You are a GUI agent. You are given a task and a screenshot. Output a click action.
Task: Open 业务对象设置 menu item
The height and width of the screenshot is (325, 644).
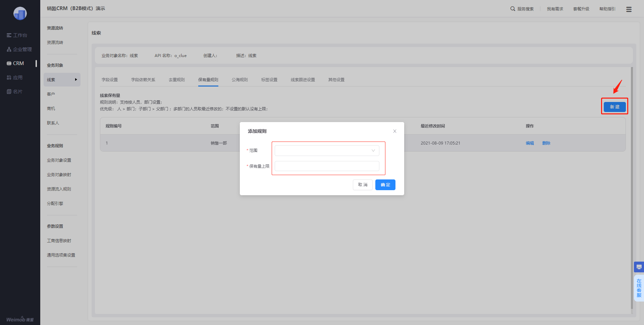59,160
